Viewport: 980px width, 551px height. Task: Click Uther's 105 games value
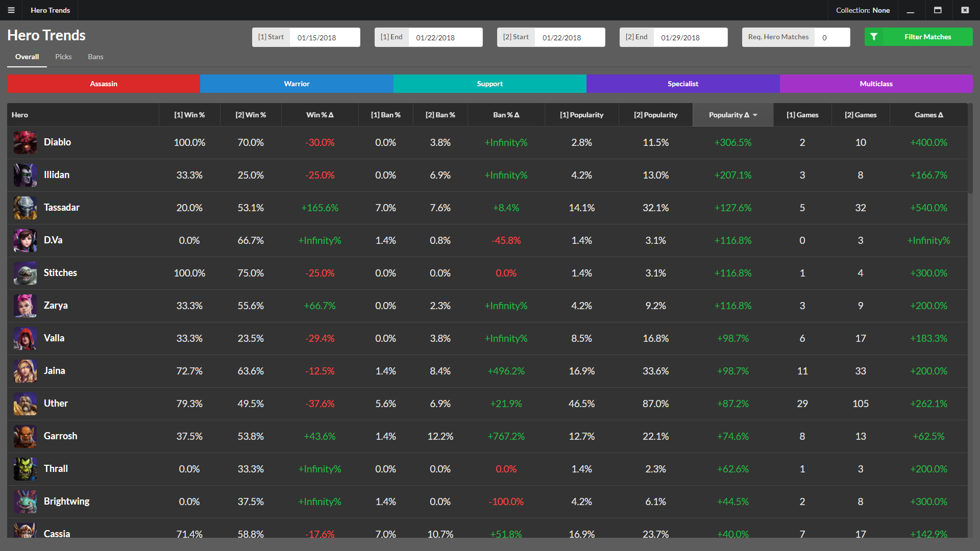coord(861,404)
